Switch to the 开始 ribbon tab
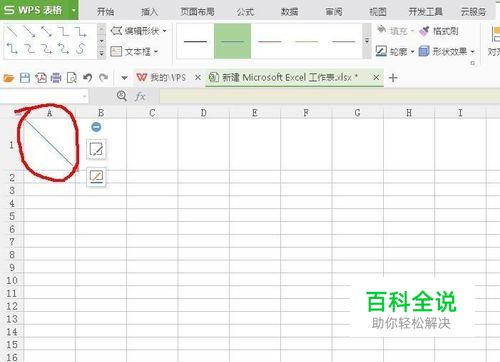Image resolution: width=500 pixels, height=362 pixels. [105, 12]
